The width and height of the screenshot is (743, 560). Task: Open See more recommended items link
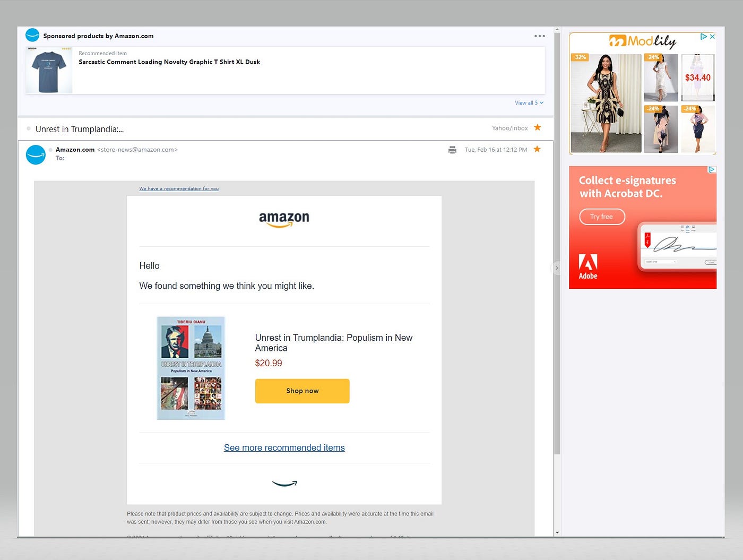tap(284, 447)
